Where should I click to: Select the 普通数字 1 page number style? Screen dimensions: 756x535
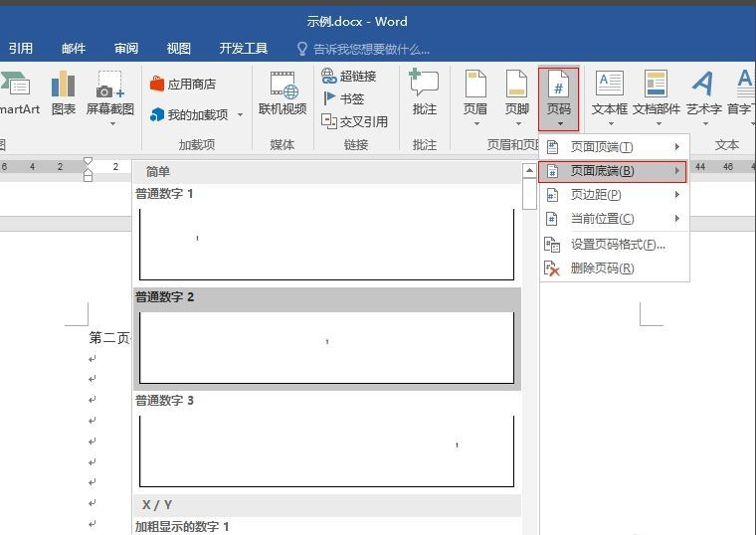pyautogui.click(x=326, y=236)
